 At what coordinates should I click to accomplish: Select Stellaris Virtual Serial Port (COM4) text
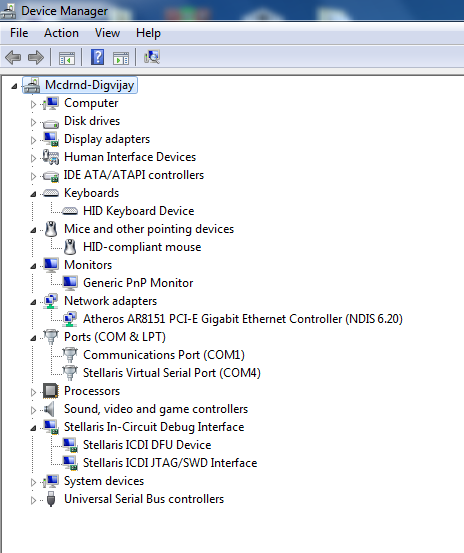tap(172, 373)
